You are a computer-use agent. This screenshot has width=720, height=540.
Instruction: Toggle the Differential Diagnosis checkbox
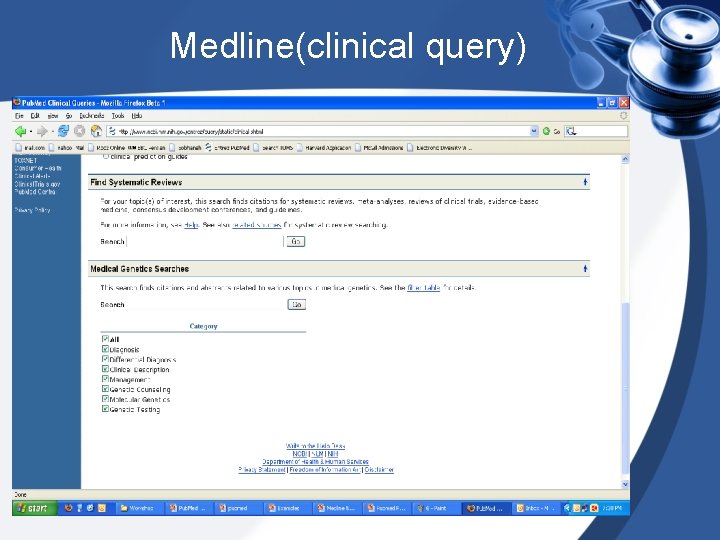coord(105,359)
